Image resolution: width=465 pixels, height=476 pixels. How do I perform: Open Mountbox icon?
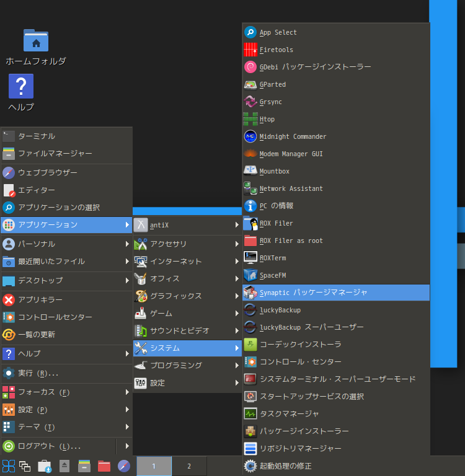click(250, 171)
